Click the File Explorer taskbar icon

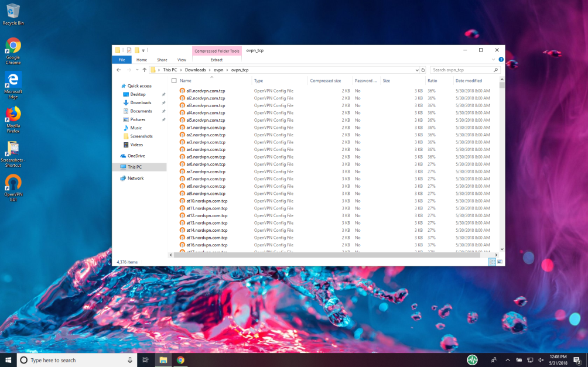tap(163, 360)
